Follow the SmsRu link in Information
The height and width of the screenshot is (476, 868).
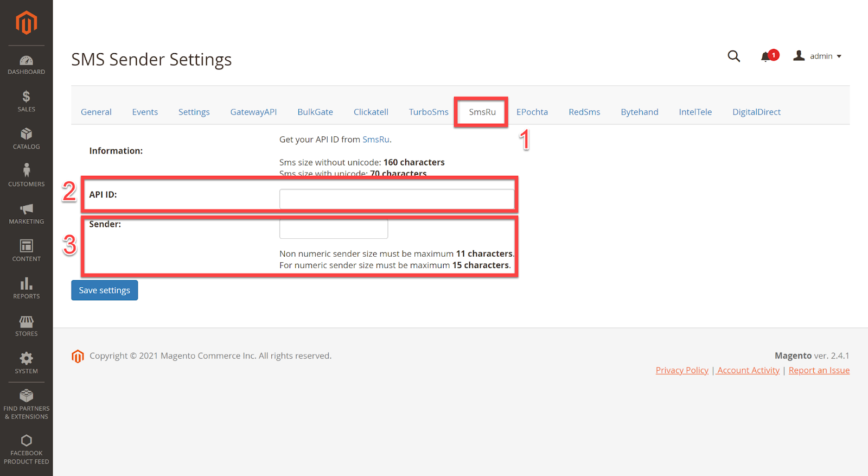(x=376, y=139)
